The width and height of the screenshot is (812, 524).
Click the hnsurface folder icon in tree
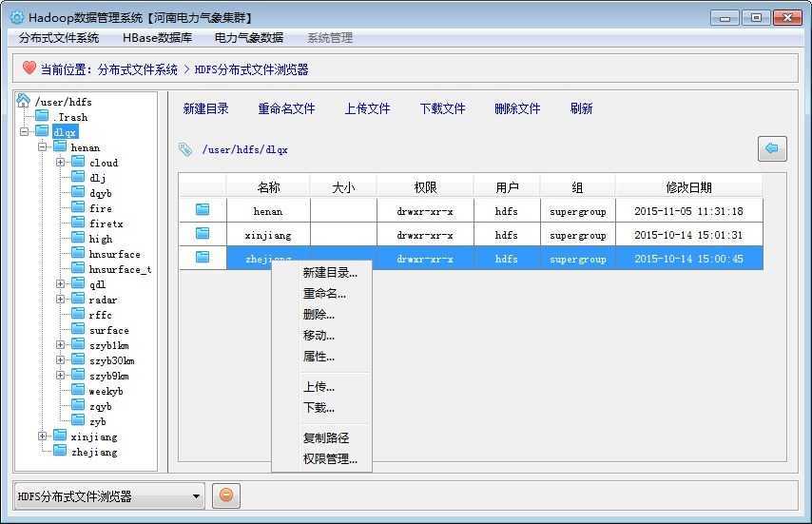click(78, 253)
